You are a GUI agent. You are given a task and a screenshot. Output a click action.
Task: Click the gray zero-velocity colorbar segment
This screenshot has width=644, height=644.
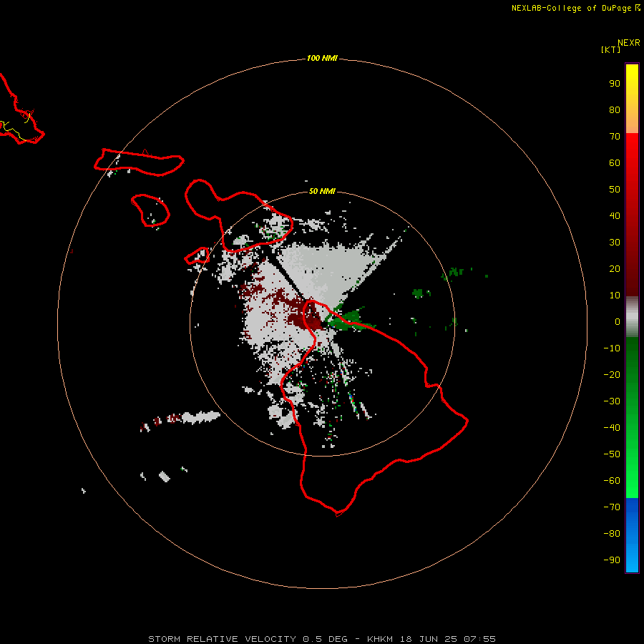(x=632, y=317)
